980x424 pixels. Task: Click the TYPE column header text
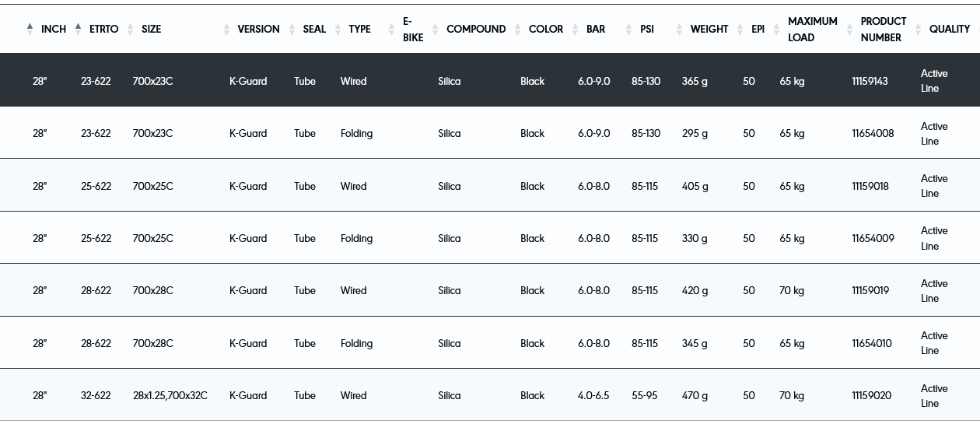coord(359,29)
